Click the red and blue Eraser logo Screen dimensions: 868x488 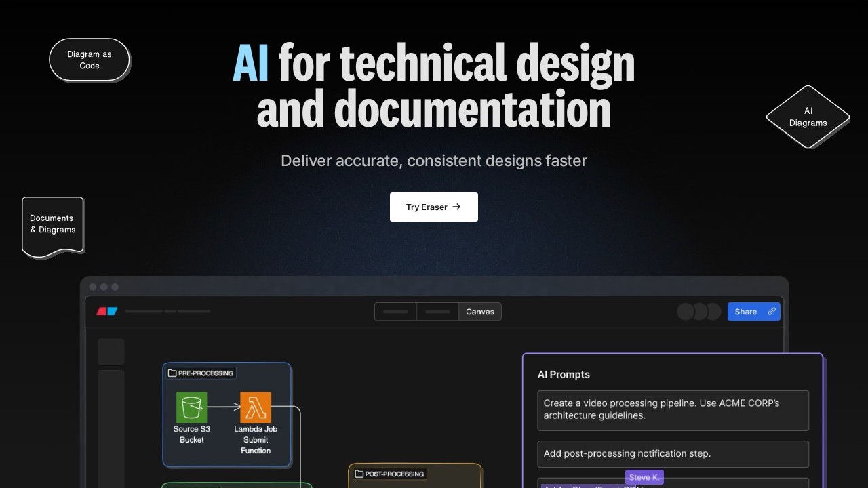coord(107,312)
